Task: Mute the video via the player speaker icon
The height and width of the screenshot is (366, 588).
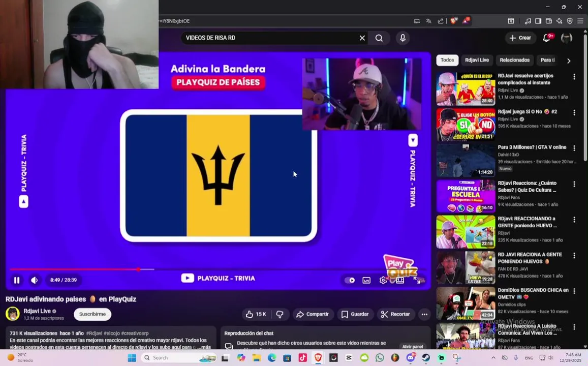Action: coord(34,280)
